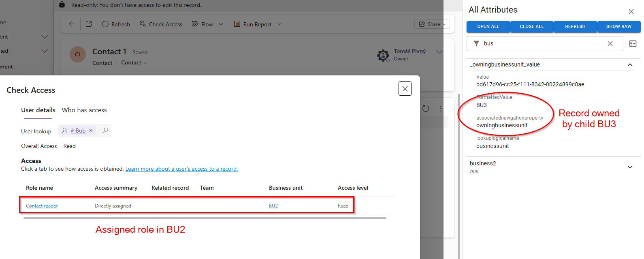
Task: Open the Contact reader role link
Action: point(42,206)
